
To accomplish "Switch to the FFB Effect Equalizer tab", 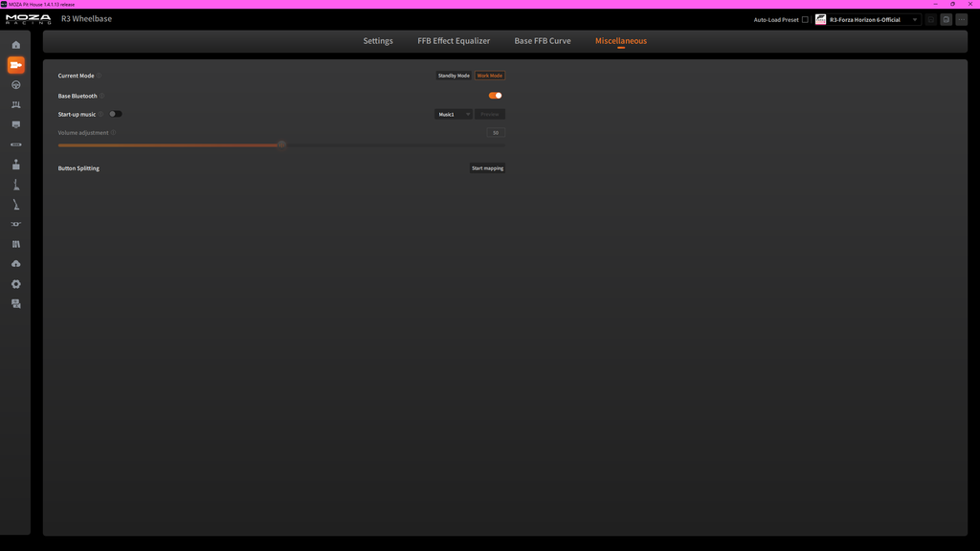I will coord(454,41).
